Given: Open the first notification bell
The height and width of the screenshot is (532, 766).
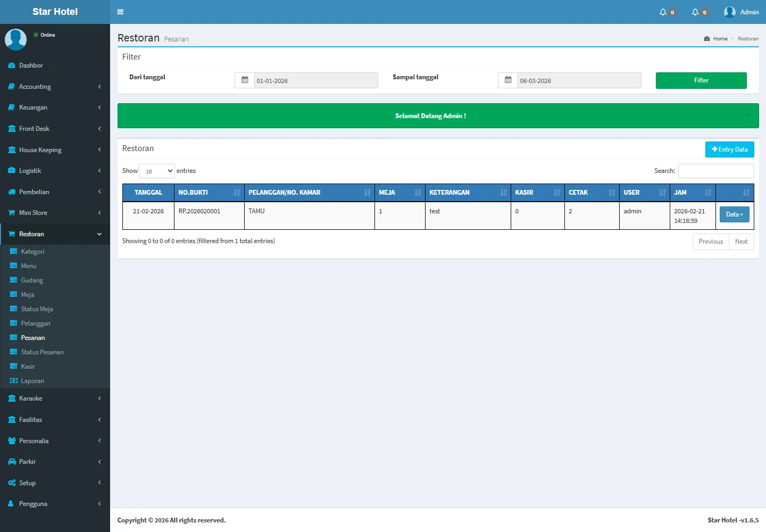Looking at the screenshot, I should pos(663,12).
